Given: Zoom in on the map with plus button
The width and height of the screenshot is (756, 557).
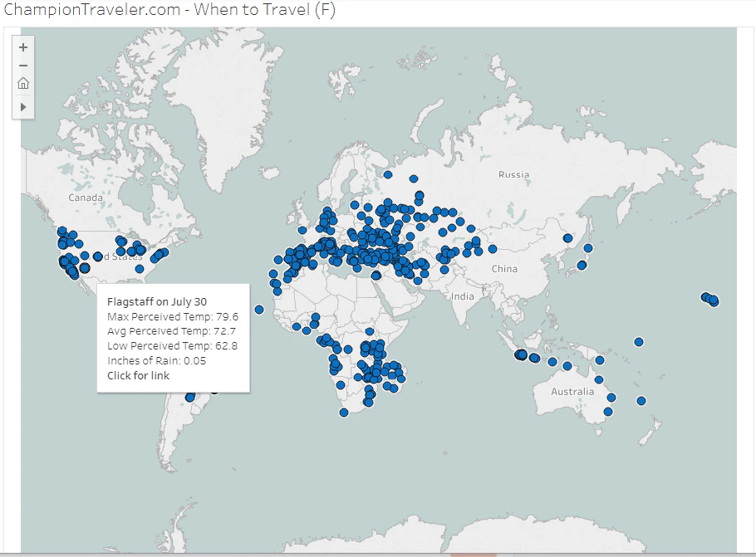Looking at the screenshot, I should coord(23,47).
